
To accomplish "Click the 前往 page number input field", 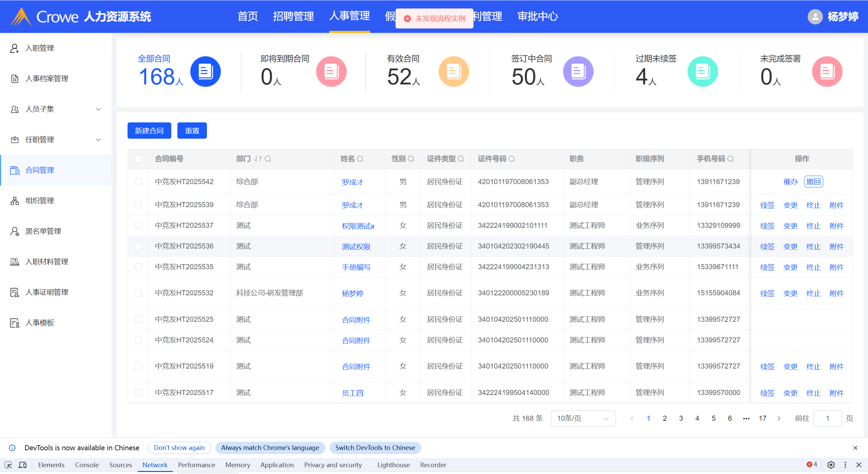I will coord(827,418).
